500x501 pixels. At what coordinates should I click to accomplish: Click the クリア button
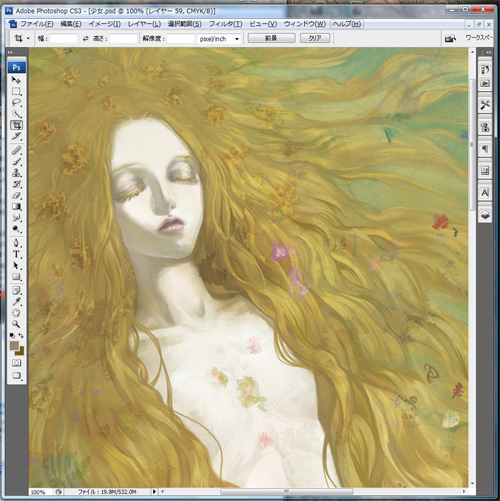(315, 38)
